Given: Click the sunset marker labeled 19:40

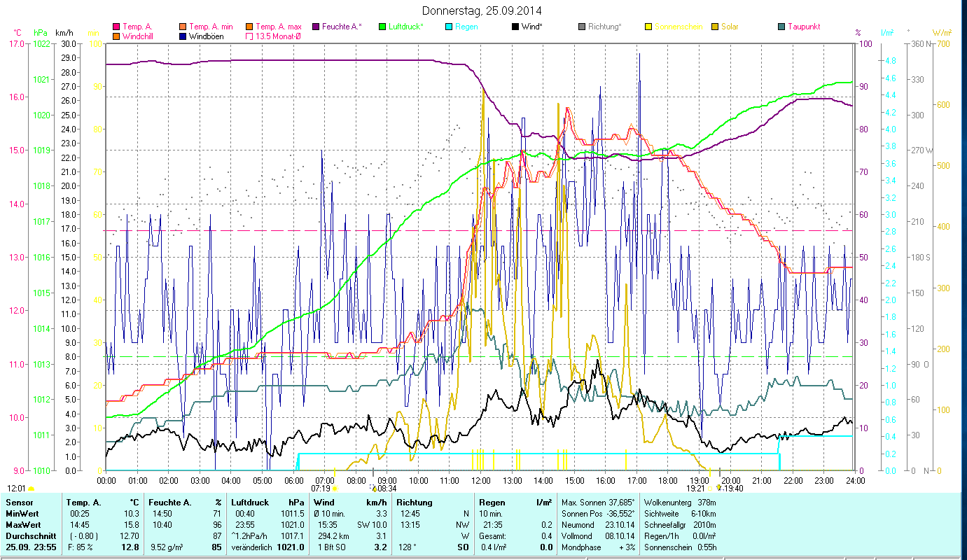Looking at the screenshot, I should tap(718, 488).
